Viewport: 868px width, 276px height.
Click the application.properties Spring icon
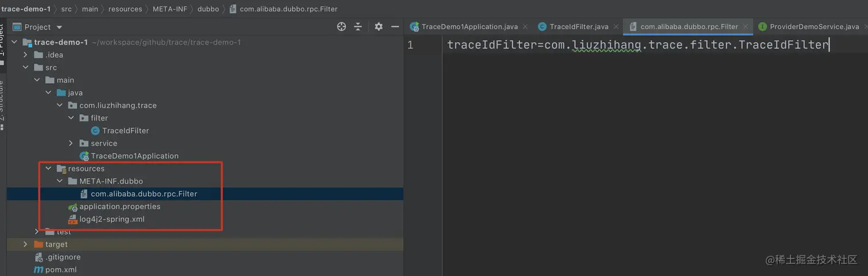[x=72, y=207]
